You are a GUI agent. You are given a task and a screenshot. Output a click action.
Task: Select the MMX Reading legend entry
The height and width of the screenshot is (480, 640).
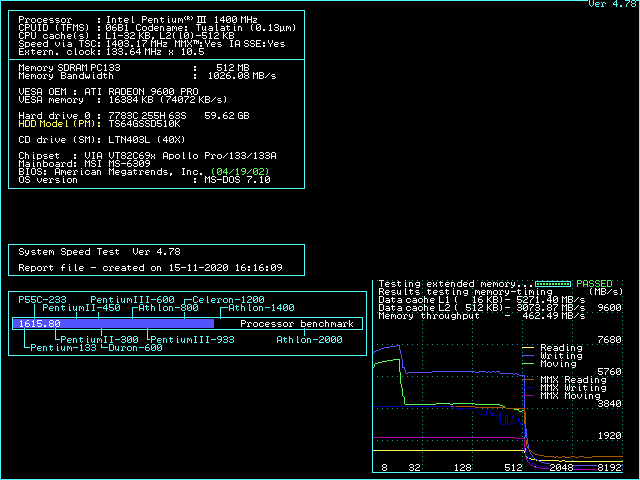[x=570, y=380]
